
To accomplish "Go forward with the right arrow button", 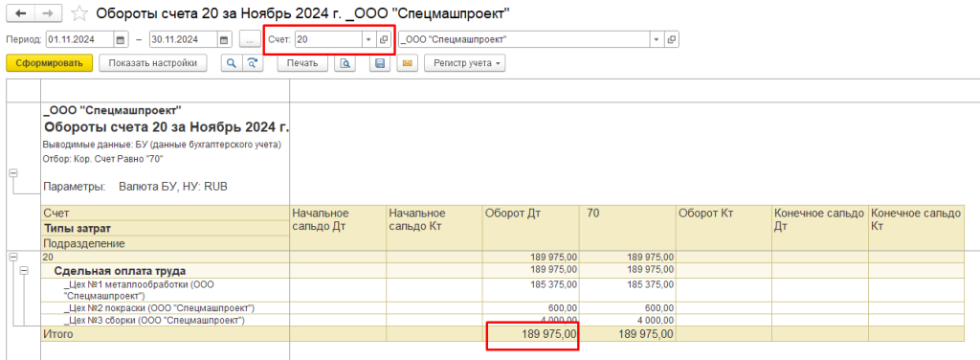I will (48, 12).
